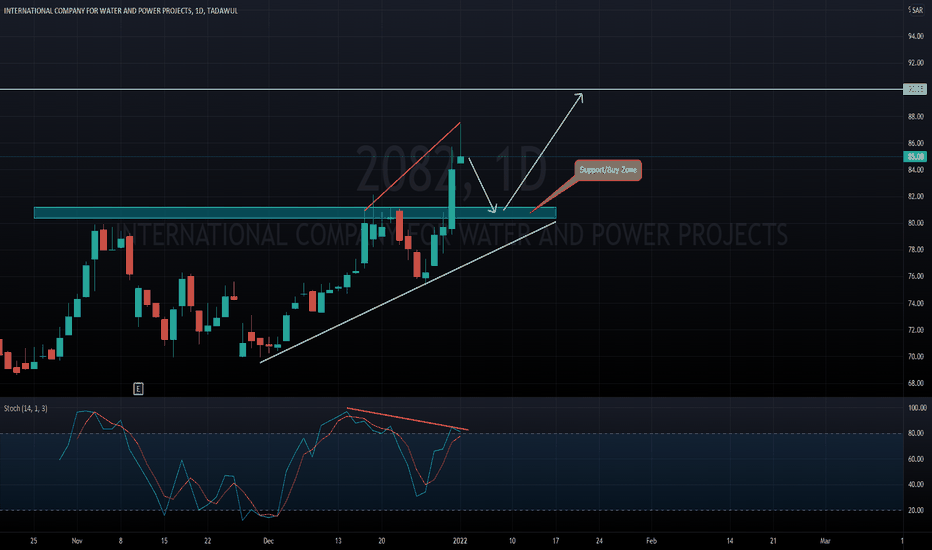Click the 13 date label on time axis
Image resolution: width=932 pixels, height=550 pixels.
(338, 541)
